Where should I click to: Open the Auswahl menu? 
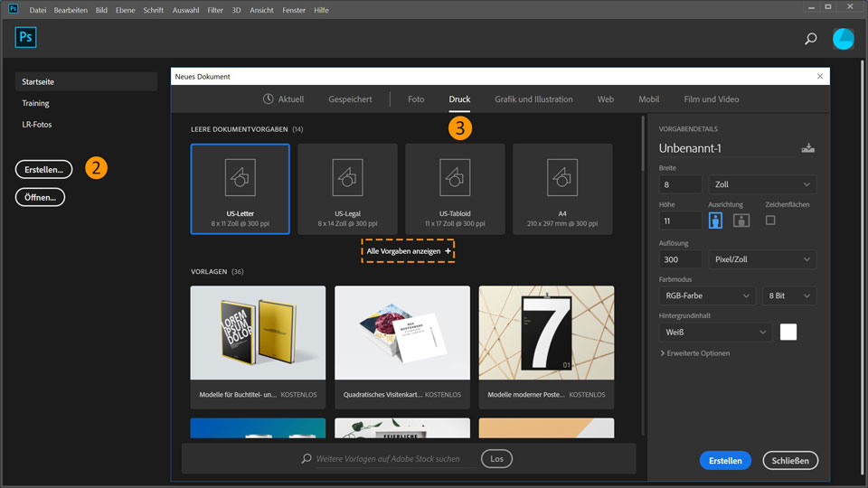tap(185, 10)
